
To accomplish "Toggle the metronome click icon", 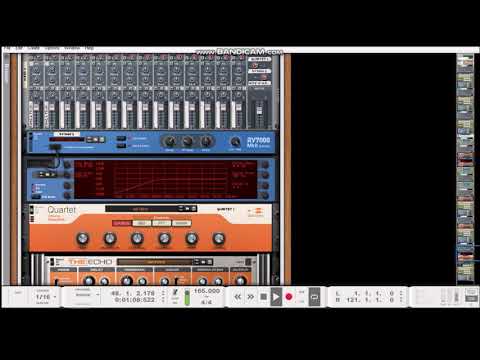I will [x=175, y=293].
